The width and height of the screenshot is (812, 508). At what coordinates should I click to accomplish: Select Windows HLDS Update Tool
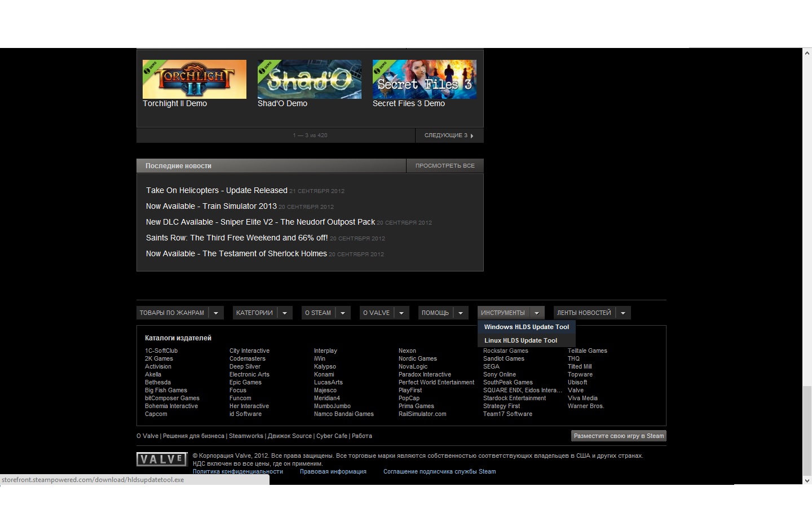click(527, 327)
